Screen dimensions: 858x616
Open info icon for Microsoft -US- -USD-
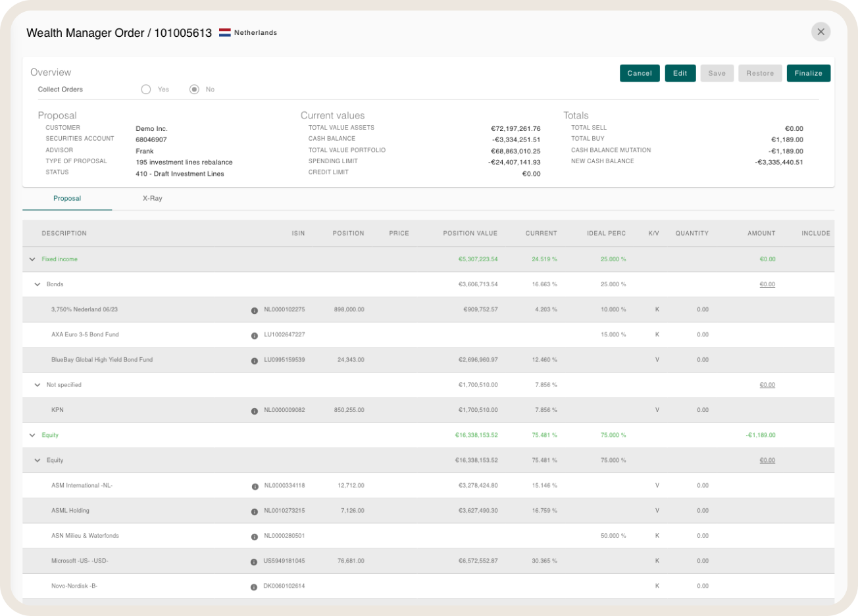(x=254, y=561)
